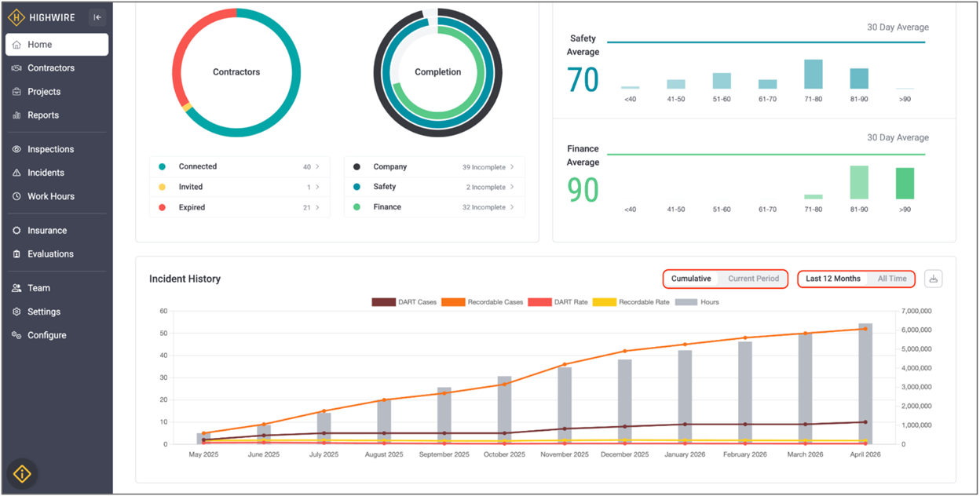Open Incidents warning triangle icon
This screenshot has width=980, height=496.
coord(16,173)
